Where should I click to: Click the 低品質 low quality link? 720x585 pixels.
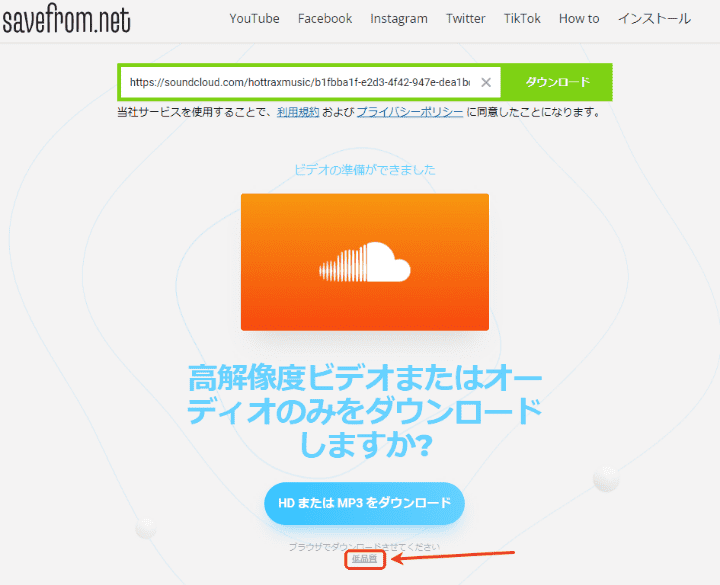365,559
